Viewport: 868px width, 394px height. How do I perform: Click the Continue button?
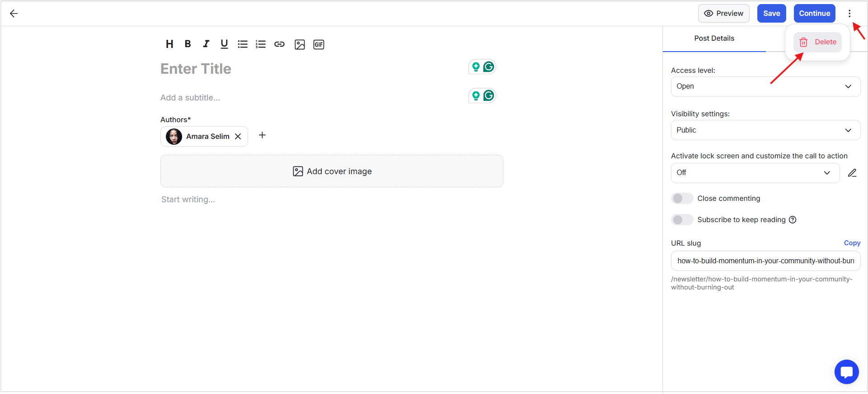coord(814,13)
